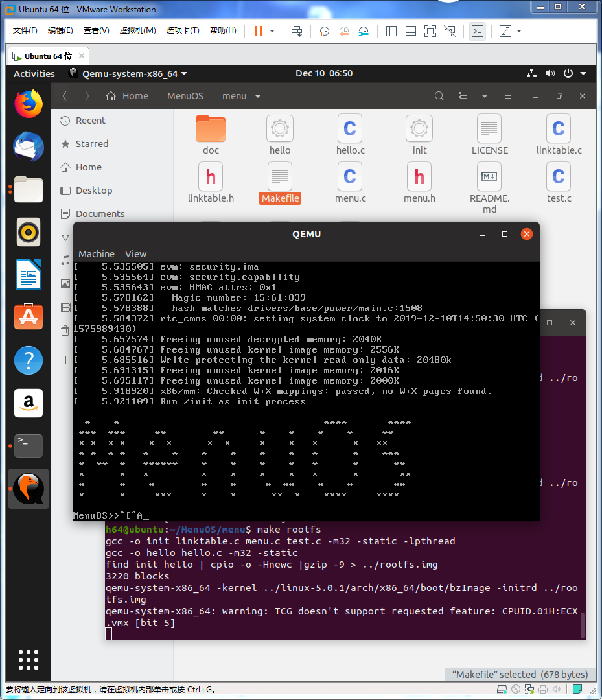Click Send Ctrl+Alt+Del toolbar icon
Viewport: 602px width, 700px height.
click(x=297, y=31)
